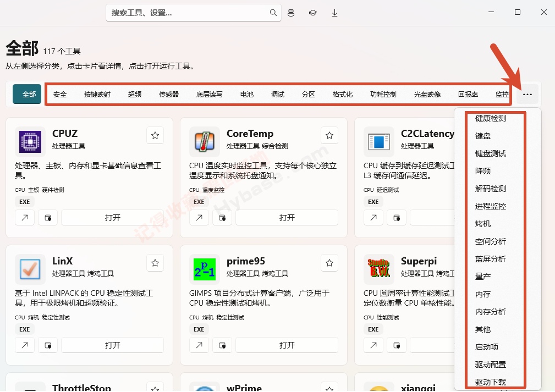Click the search magnifier icon
This screenshot has height=392, width=555.
(x=273, y=13)
